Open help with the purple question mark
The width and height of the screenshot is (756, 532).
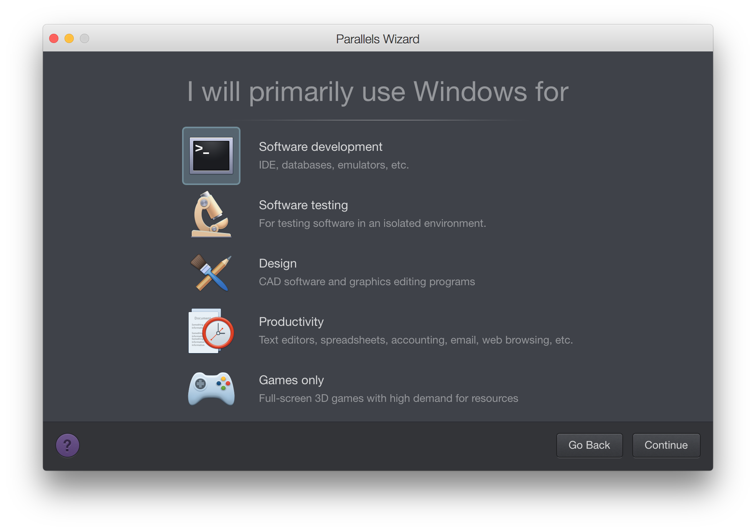(x=68, y=445)
